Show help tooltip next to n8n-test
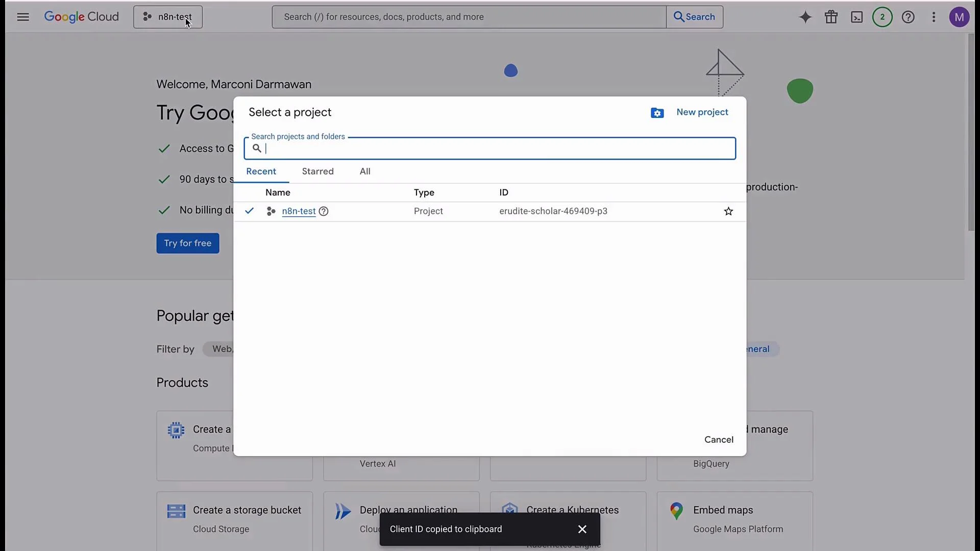This screenshot has width=980, height=551. [324, 211]
